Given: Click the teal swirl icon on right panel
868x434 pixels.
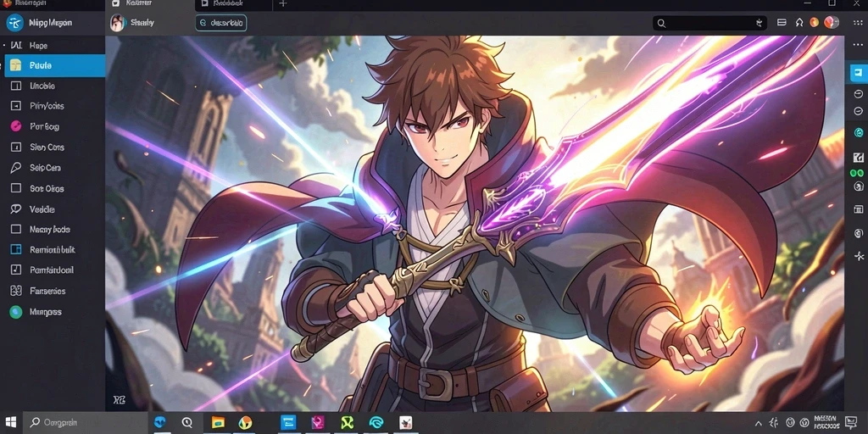Looking at the screenshot, I should [860, 132].
